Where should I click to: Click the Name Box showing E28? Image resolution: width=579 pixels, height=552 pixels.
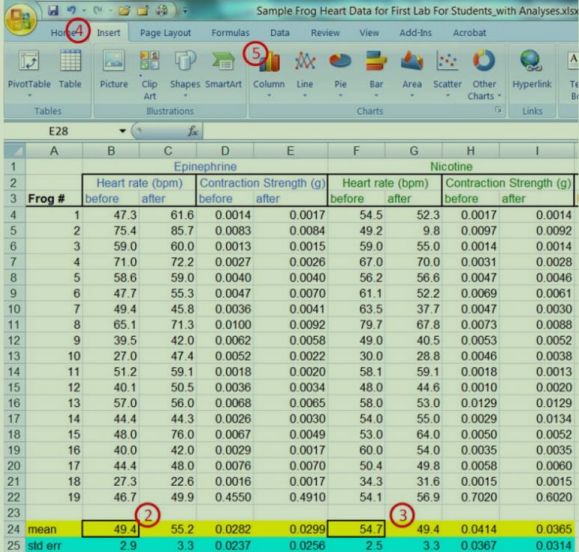59,131
